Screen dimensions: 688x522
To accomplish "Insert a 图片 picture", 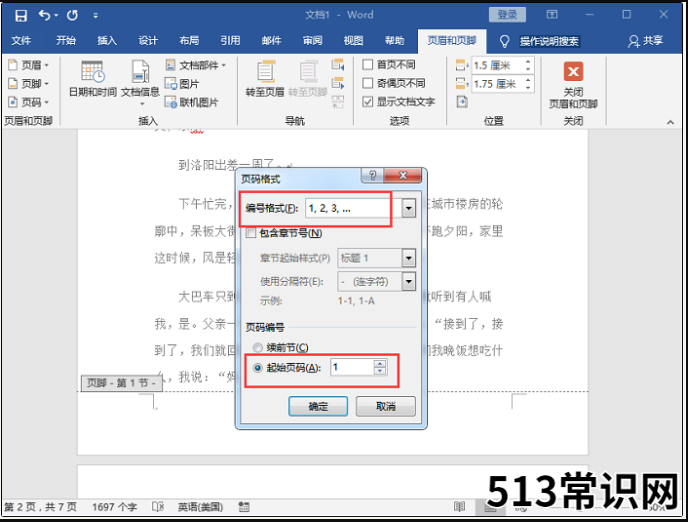I will [x=182, y=84].
